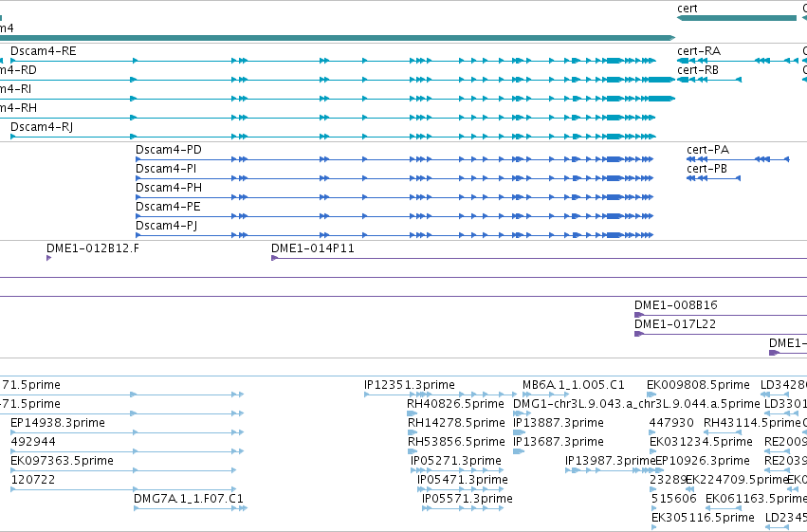Click EST RH14278.5prime

456,423
